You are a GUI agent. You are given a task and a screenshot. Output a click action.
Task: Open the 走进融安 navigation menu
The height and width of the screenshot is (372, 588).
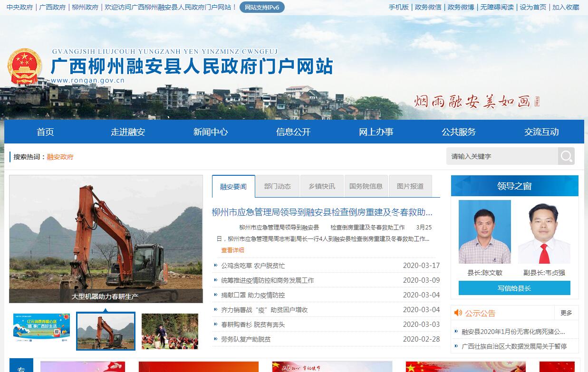[128, 132]
